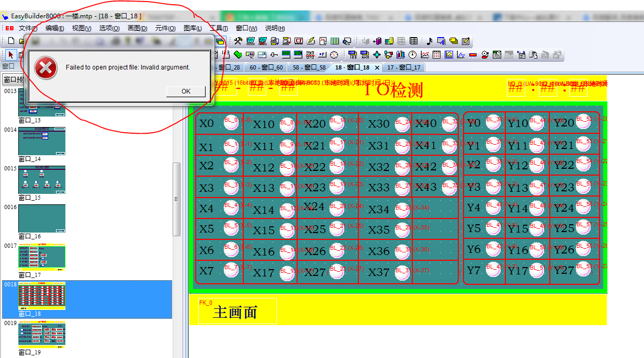Click the 主画面 function key on canvas

click(x=234, y=313)
